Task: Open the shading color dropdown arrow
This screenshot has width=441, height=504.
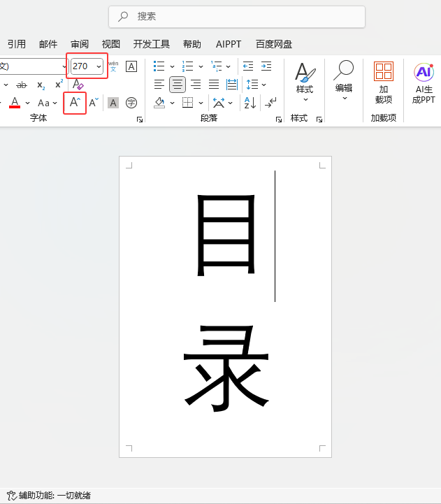Action: point(173,103)
